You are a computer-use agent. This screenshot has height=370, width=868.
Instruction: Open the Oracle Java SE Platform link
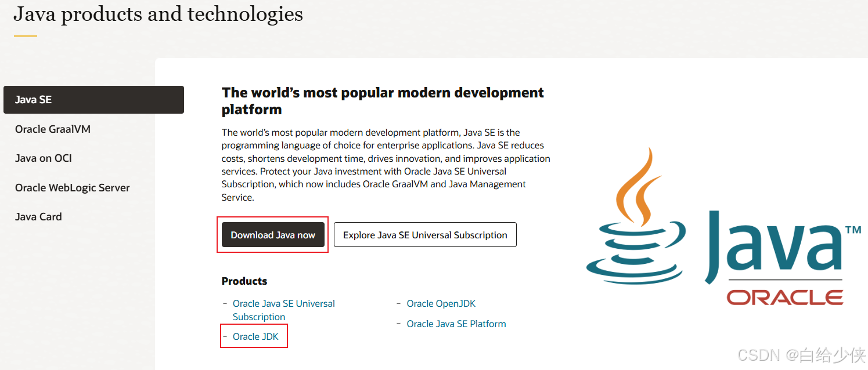click(456, 324)
